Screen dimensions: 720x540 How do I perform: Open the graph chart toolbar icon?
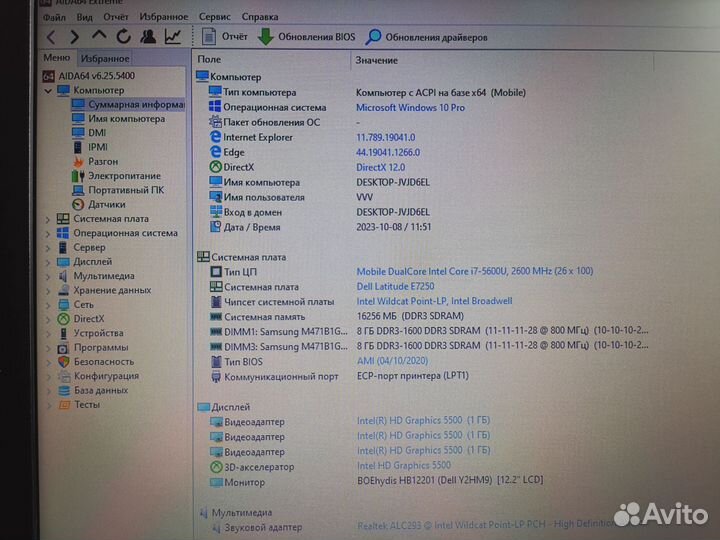[x=173, y=37]
